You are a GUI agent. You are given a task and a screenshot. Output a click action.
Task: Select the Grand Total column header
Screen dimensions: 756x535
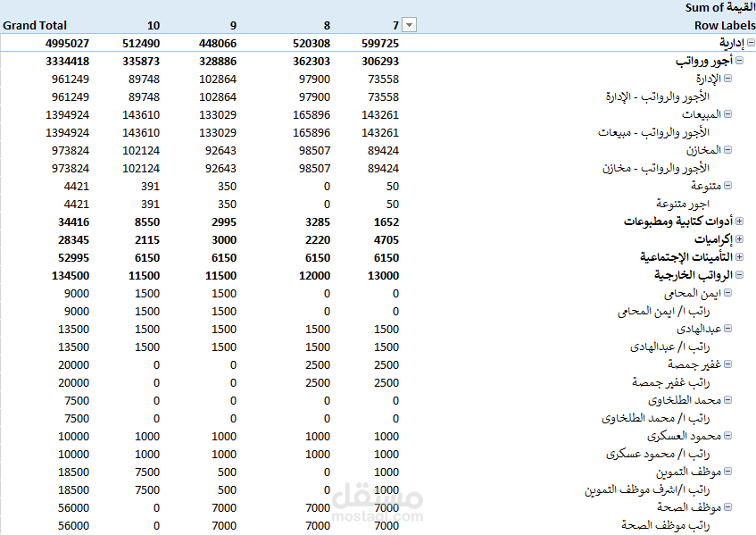tap(35, 25)
